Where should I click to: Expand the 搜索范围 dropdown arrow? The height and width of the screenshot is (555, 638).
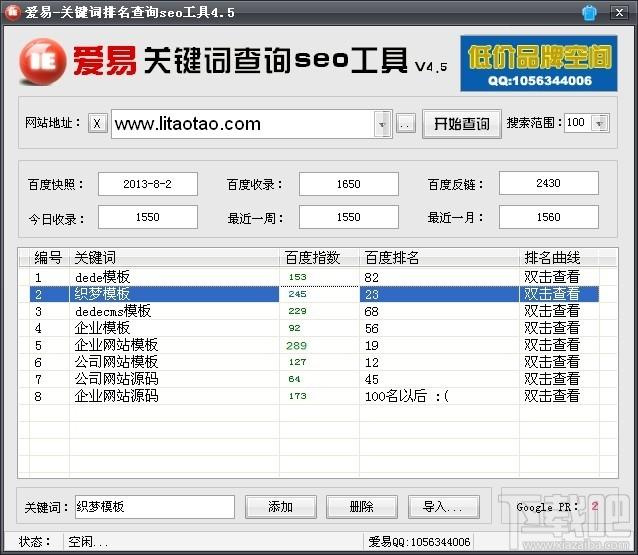pos(600,123)
